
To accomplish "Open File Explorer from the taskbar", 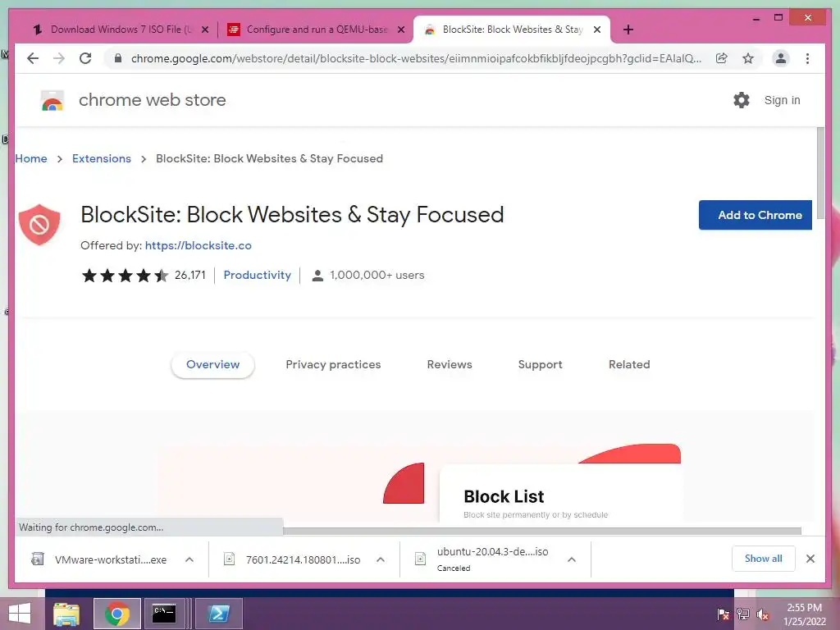I will coord(66,614).
